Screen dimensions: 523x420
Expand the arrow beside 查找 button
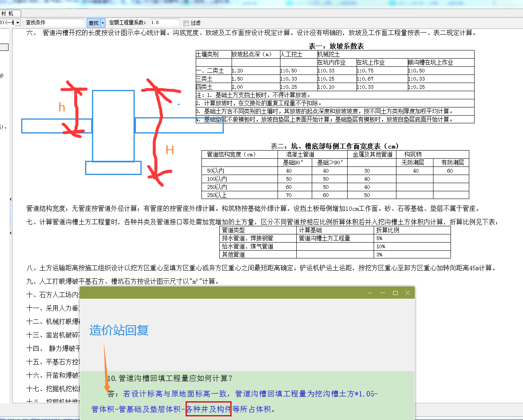[103, 23]
